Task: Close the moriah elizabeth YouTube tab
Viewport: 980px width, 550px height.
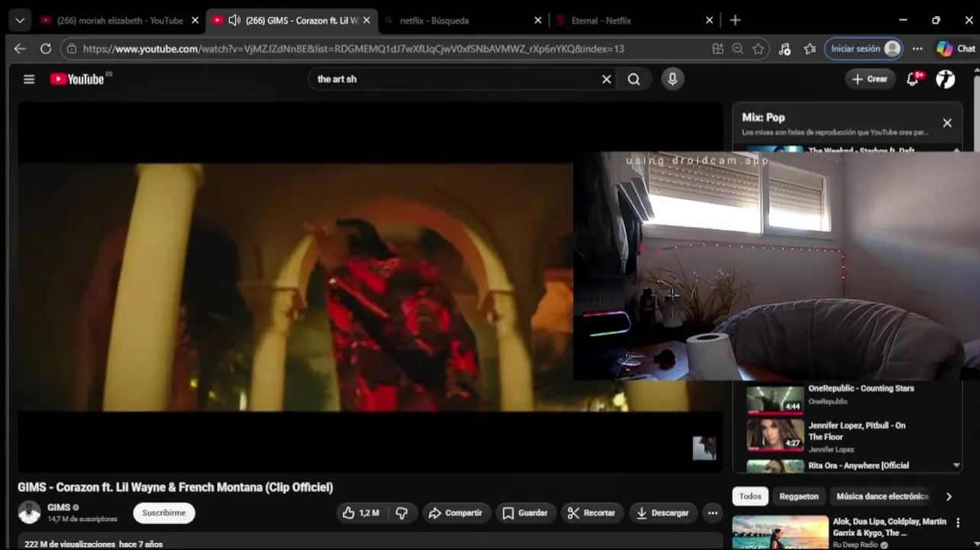Action: point(195,21)
